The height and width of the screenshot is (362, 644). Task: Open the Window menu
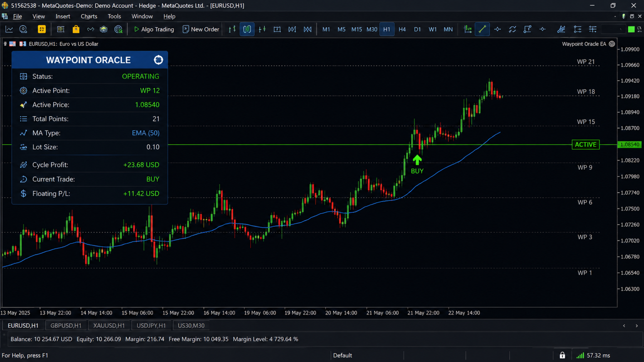pyautogui.click(x=142, y=17)
